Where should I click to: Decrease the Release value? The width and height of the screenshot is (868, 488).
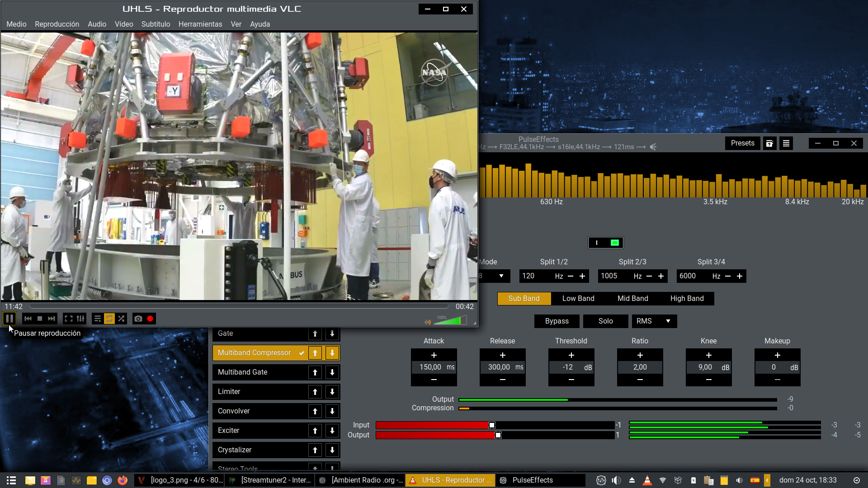tap(503, 380)
